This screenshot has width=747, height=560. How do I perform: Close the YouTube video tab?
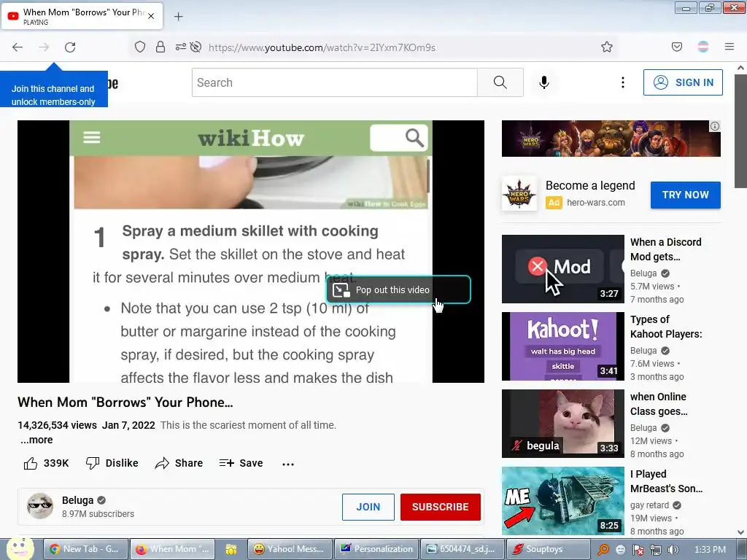151,16
